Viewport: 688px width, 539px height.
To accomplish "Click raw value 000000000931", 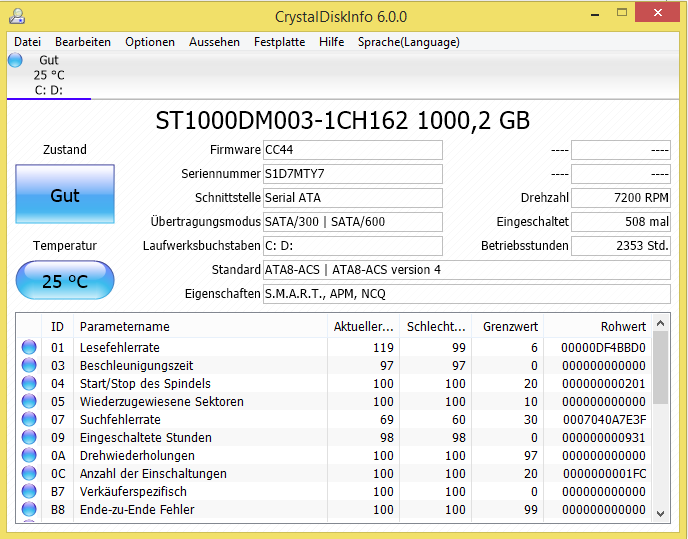I will click(x=604, y=438).
